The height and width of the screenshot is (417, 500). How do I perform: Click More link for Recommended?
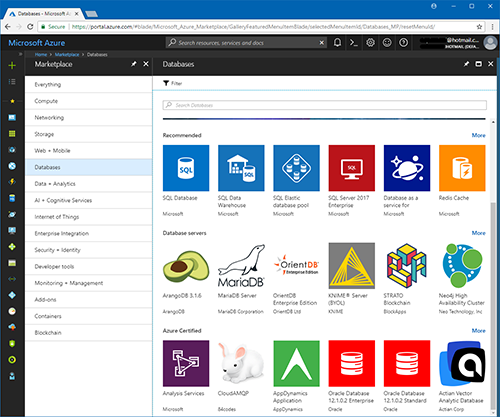[x=478, y=135]
